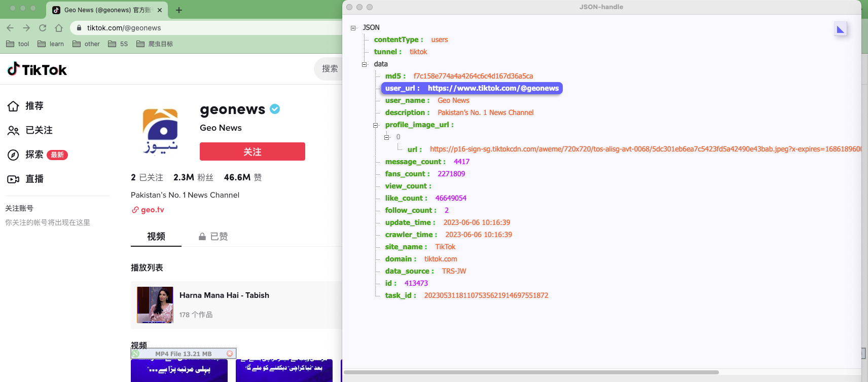Open the 爬虫目标 bookmarks folder
Screen dimensions: 868x382
(155, 44)
